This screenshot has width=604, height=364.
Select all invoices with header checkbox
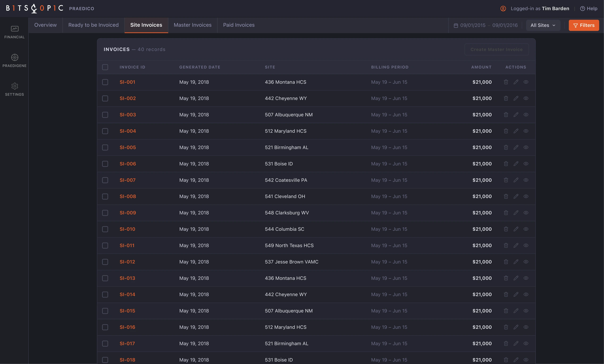105,67
